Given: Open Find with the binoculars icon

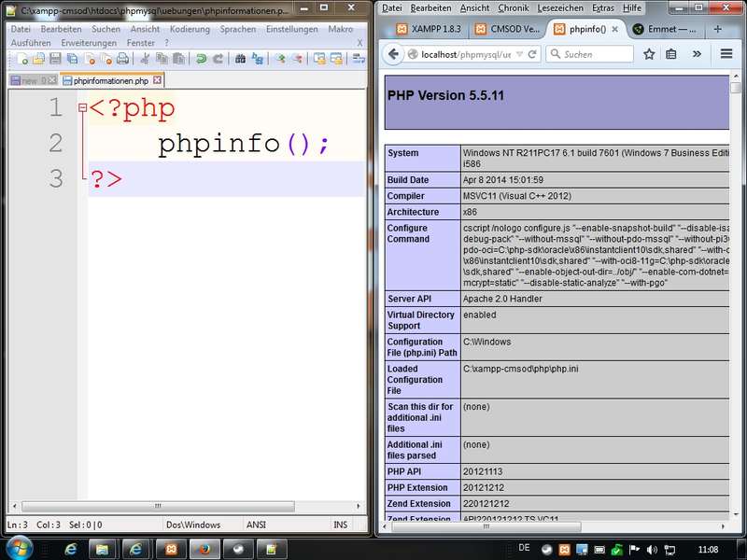Looking at the screenshot, I should pos(240,59).
